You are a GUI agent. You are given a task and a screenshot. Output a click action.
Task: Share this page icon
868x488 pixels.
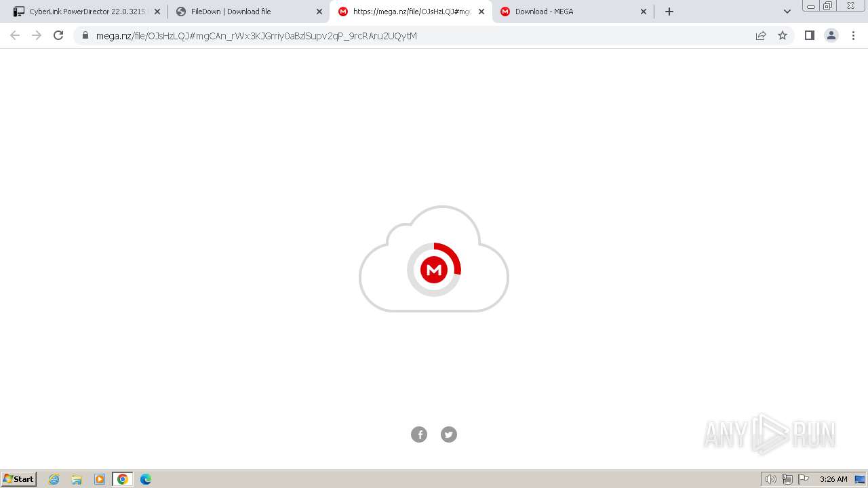(x=761, y=35)
